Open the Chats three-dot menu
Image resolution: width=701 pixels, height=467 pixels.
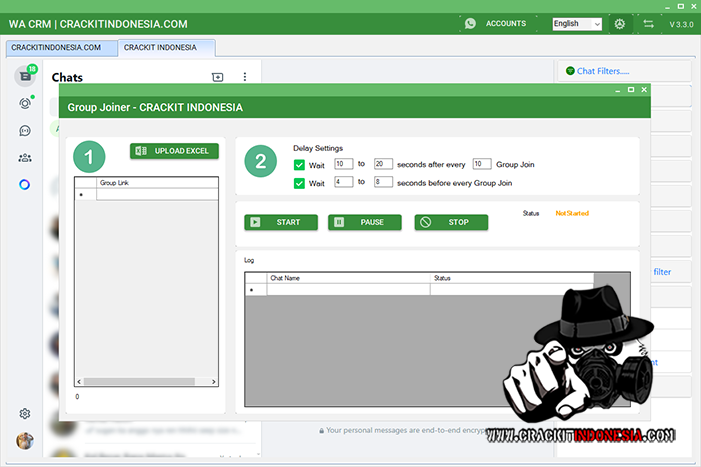[245, 77]
